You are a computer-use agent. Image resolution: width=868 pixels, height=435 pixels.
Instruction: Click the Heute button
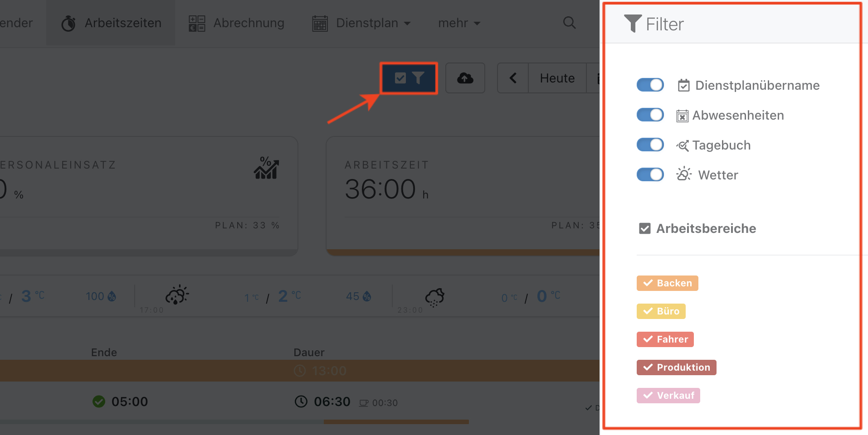[557, 78]
